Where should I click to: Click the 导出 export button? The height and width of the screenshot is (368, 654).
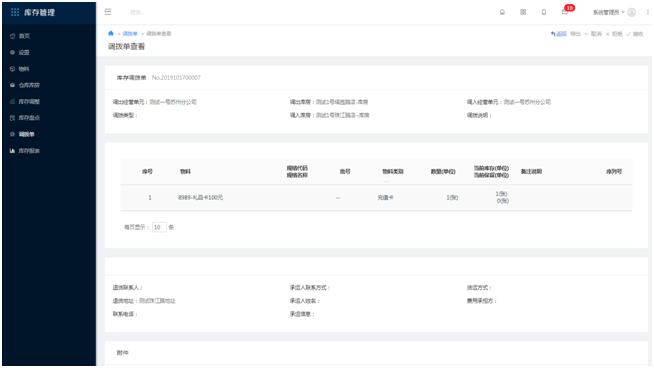point(575,34)
